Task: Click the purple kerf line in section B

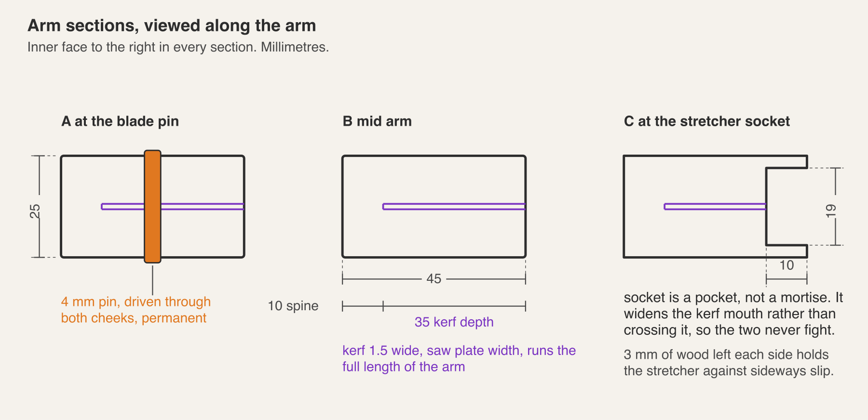Action: point(454,207)
